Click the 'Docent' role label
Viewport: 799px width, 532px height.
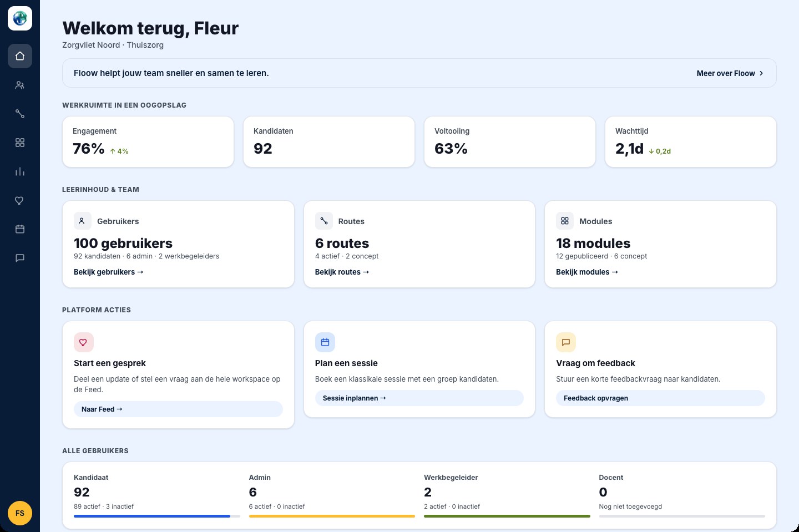pyautogui.click(x=611, y=478)
